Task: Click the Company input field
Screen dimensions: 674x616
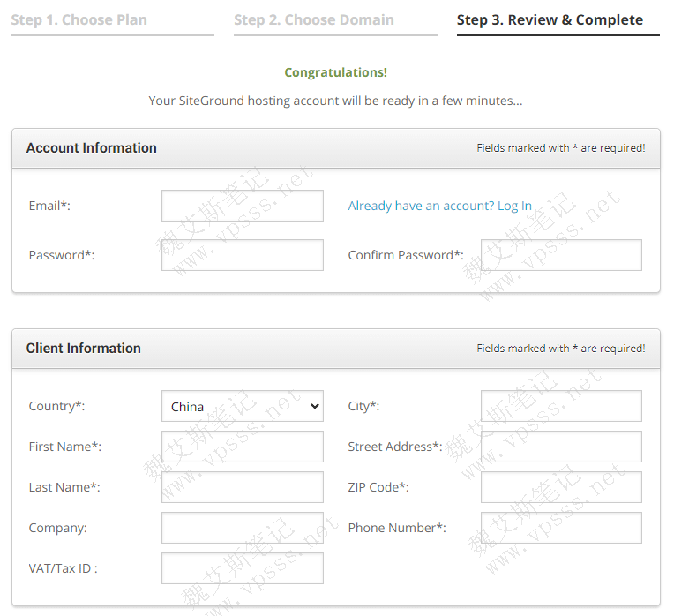Action: click(x=243, y=528)
